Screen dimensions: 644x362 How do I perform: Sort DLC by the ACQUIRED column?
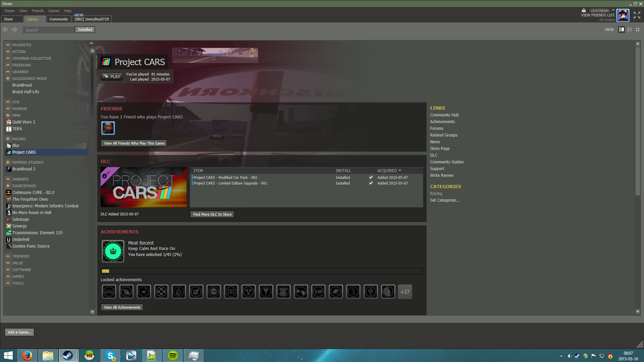point(389,171)
